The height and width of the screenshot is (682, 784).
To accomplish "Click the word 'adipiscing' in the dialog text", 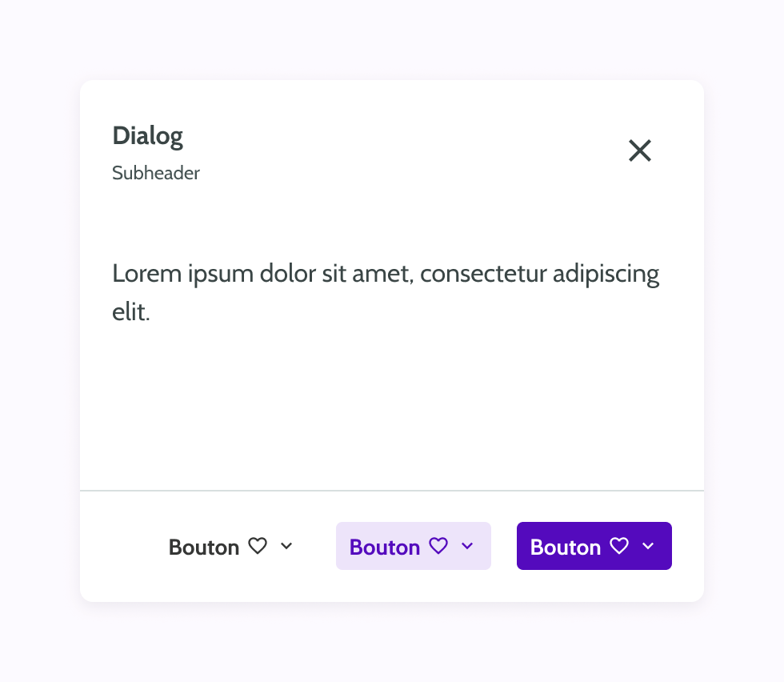I will 606,275.
